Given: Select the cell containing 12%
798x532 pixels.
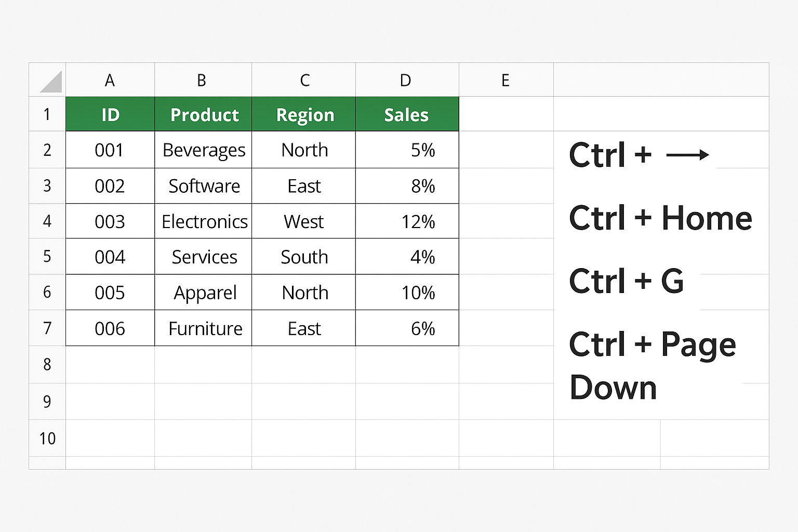Looking at the screenshot, I should [x=407, y=221].
